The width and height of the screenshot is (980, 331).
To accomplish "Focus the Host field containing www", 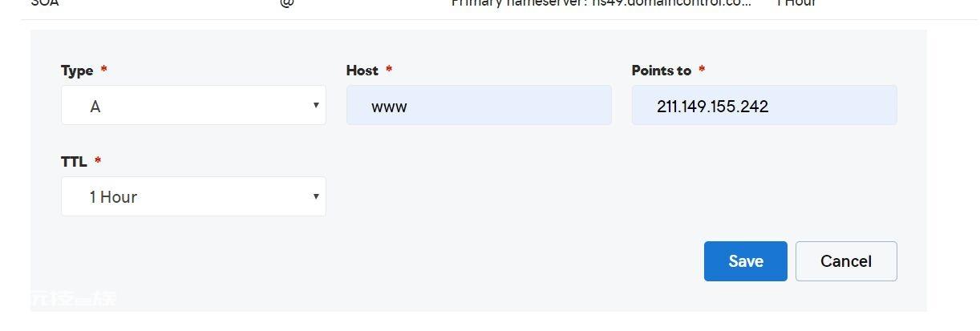I will click(x=479, y=105).
